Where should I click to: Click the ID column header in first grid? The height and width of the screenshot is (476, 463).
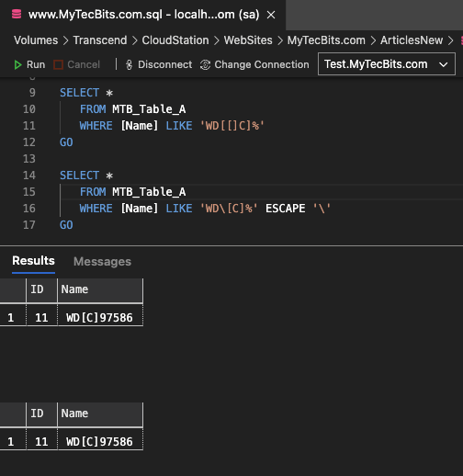pos(41,290)
